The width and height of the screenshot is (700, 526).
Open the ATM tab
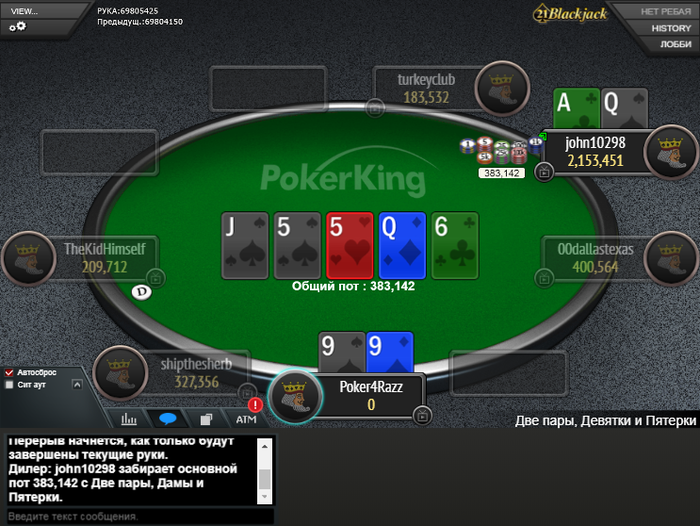point(246,419)
